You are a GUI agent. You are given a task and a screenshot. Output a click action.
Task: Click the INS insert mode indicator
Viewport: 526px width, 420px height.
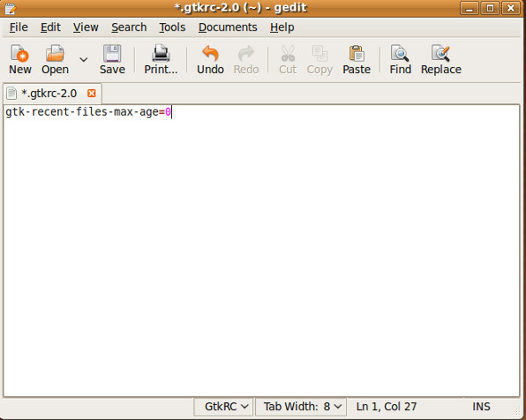point(481,407)
